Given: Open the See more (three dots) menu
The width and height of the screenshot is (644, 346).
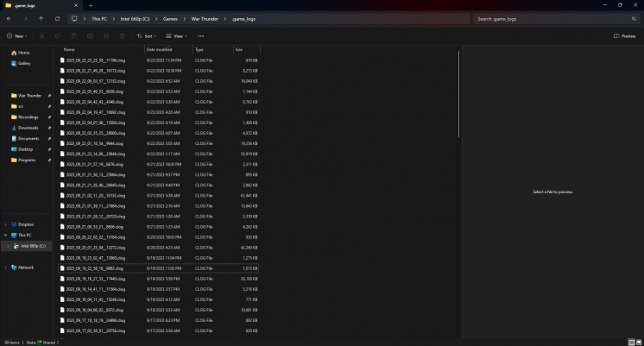Looking at the screenshot, I should pyautogui.click(x=200, y=36).
